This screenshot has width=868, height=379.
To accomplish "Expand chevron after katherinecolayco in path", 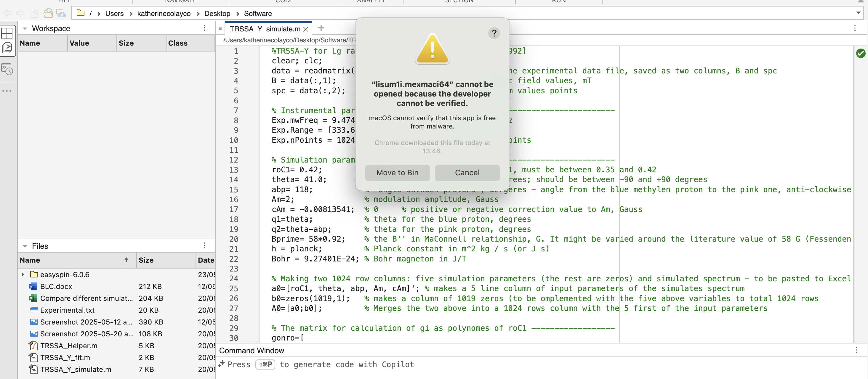I will coord(198,14).
